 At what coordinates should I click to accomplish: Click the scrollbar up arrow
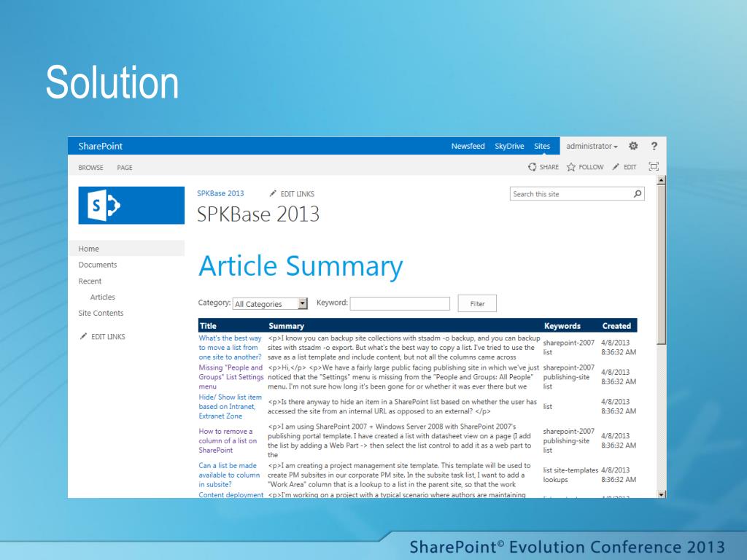click(661, 181)
